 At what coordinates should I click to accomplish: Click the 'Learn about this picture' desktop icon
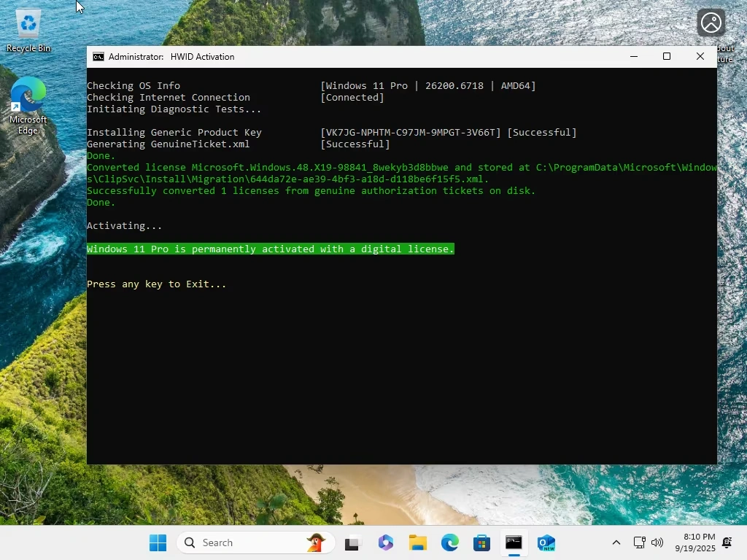point(711,26)
